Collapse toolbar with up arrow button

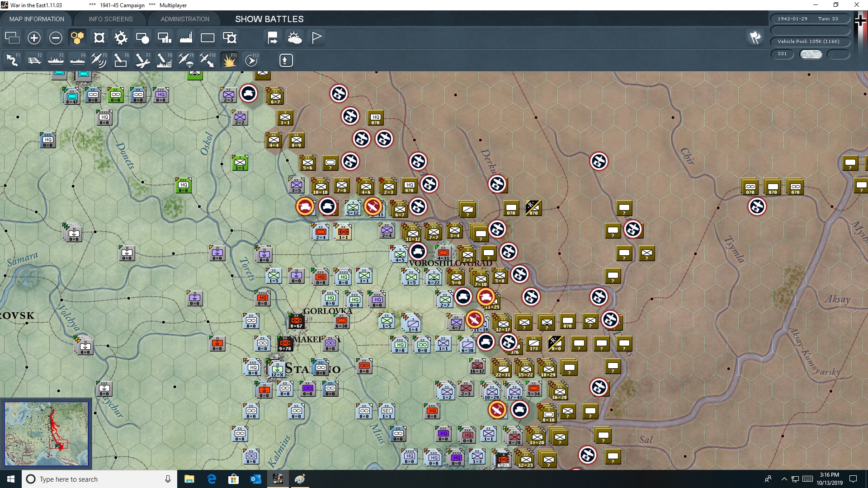tap(286, 60)
